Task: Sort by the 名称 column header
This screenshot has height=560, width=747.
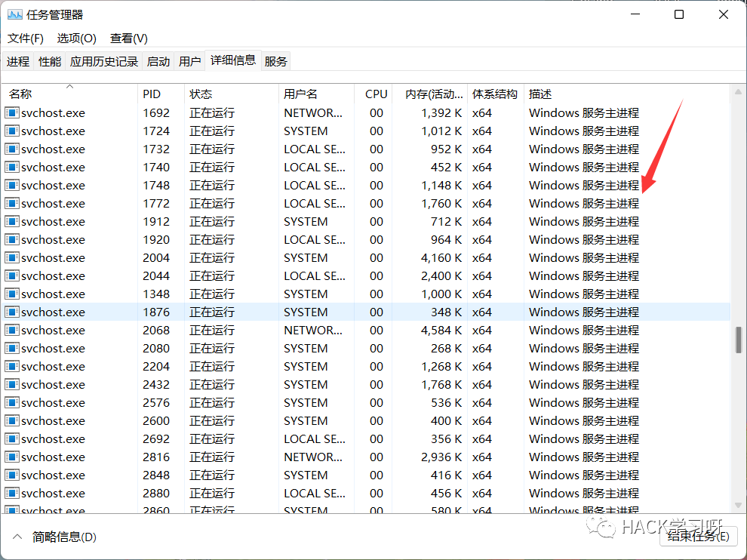Action: pyautogui.click(x=69, y=94)
